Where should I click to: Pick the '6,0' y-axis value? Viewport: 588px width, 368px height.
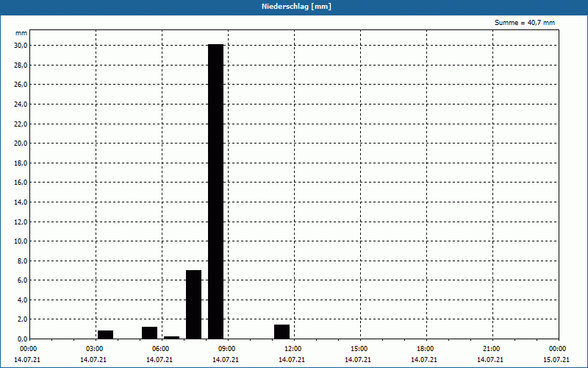coord(22,280)
